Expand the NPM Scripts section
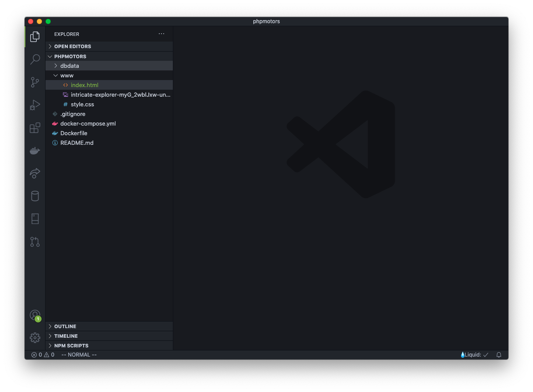The width and height of the screenshot is (533, 392). click(109, 346)
